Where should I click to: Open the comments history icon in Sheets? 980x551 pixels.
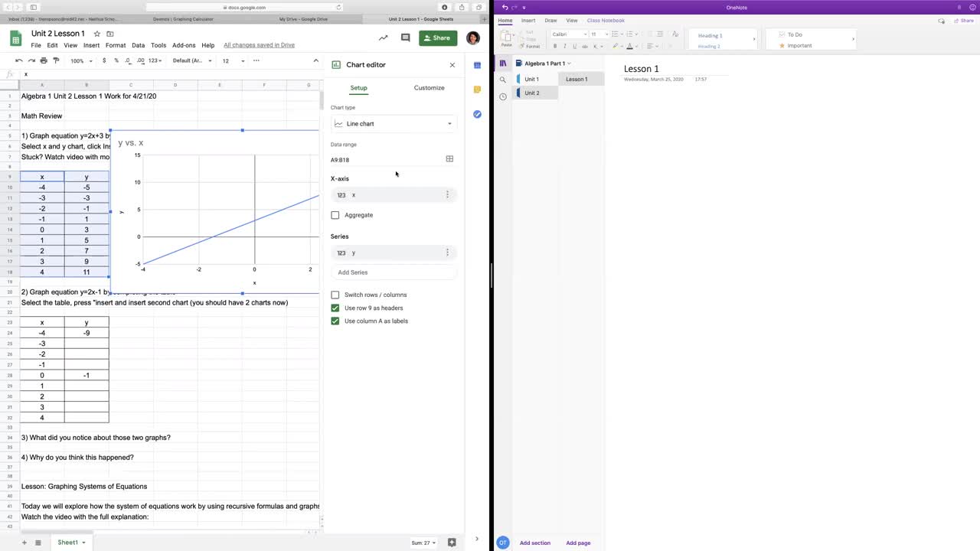pos(405,37)
